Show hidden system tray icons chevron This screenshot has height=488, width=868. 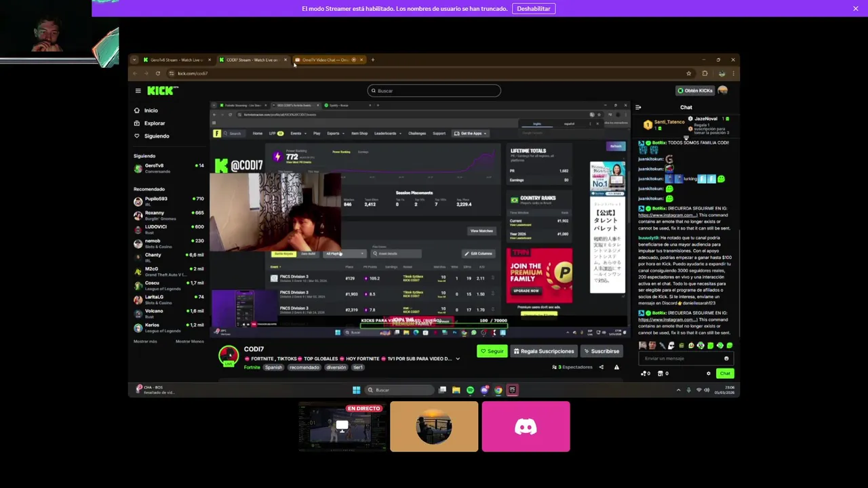(678, 390)
